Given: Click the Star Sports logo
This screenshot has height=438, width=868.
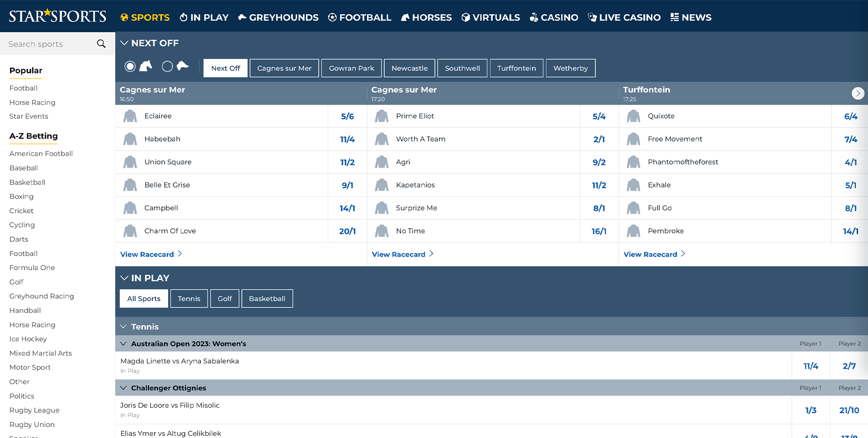Looking at the screenshot, I should tap(57, 16).
